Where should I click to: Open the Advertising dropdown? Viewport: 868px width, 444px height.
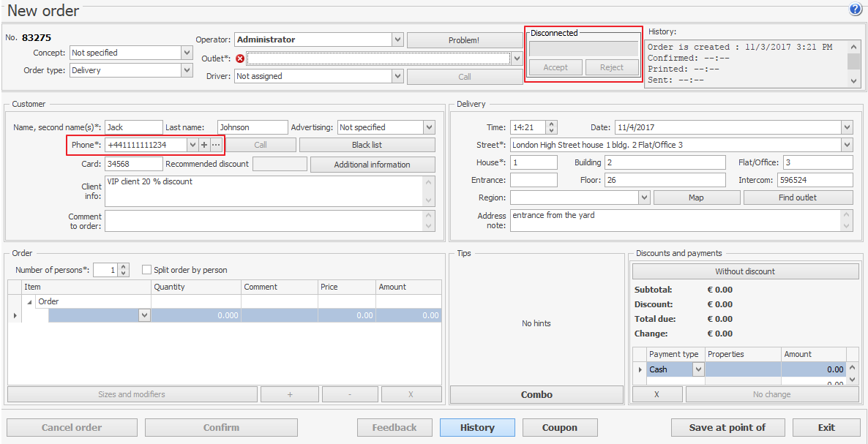pos(429,127)
